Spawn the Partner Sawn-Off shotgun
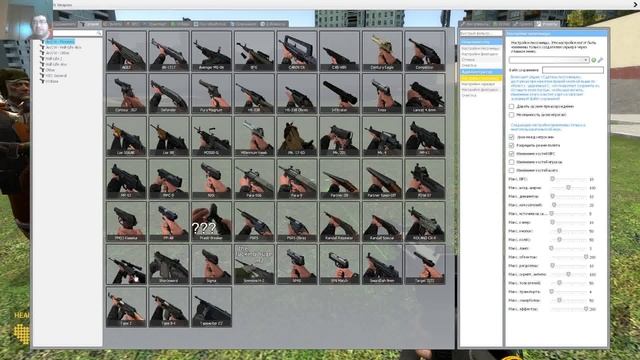 point(382,179)
